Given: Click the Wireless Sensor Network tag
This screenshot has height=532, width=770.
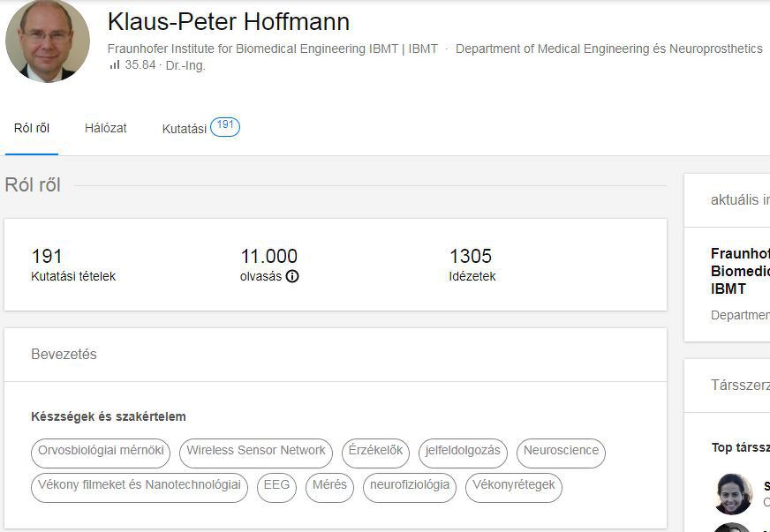Looking at the screenshot, I should [x=256, y=452].
